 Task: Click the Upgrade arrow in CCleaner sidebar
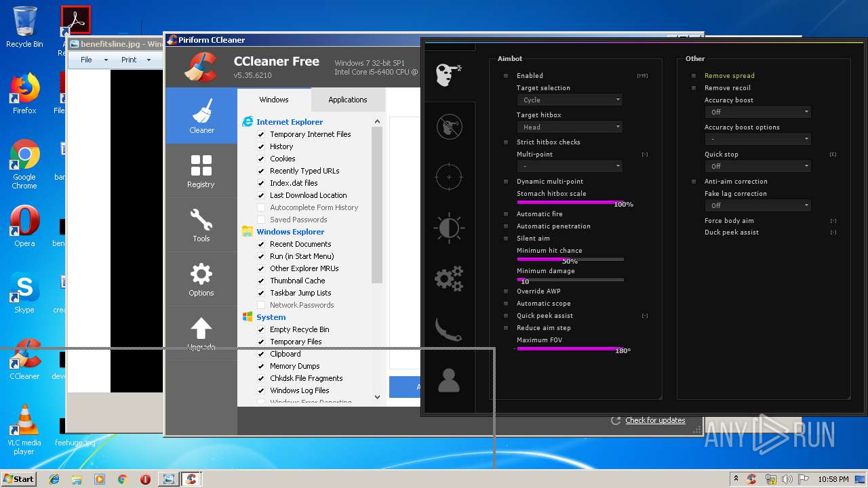pos(201,332)
